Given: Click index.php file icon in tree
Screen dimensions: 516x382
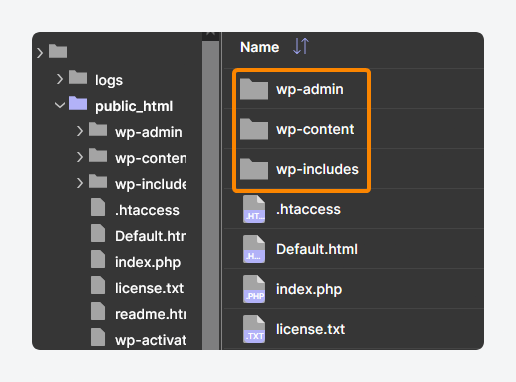Looking at the screenshot, I should 98,259.
